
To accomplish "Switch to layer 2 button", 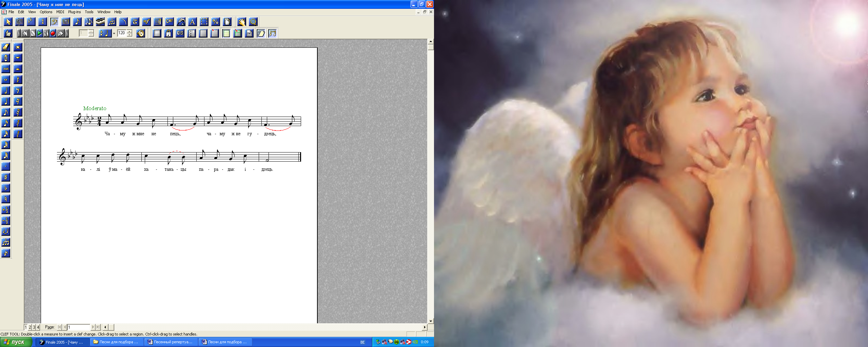I will (x=30, y=327).
